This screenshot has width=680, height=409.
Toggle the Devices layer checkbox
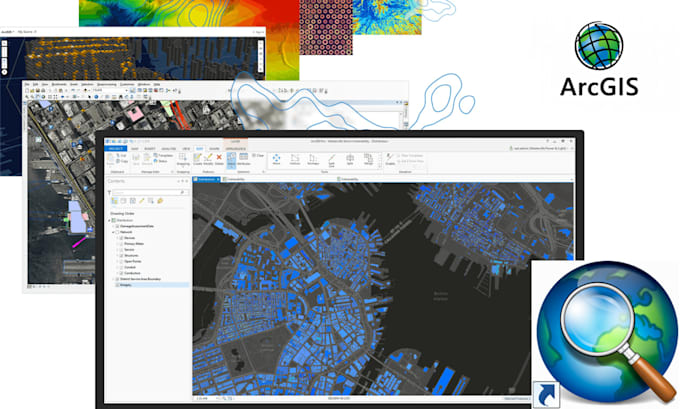121,238
